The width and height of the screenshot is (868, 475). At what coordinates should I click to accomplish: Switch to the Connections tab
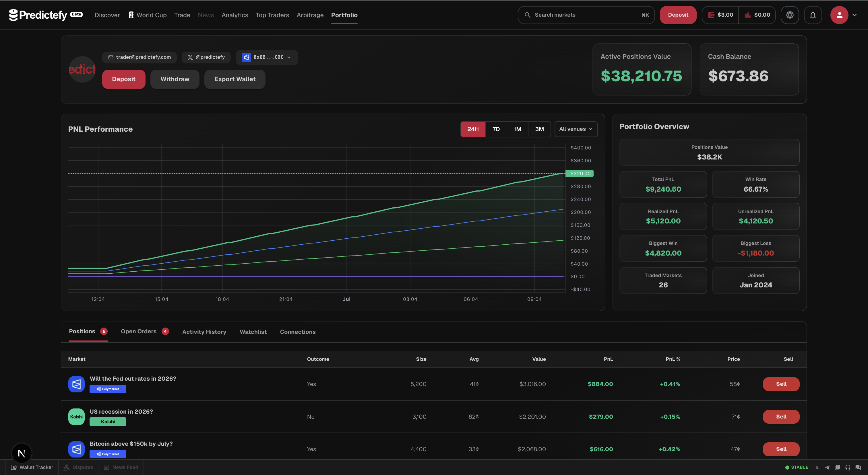pos(298,332)
